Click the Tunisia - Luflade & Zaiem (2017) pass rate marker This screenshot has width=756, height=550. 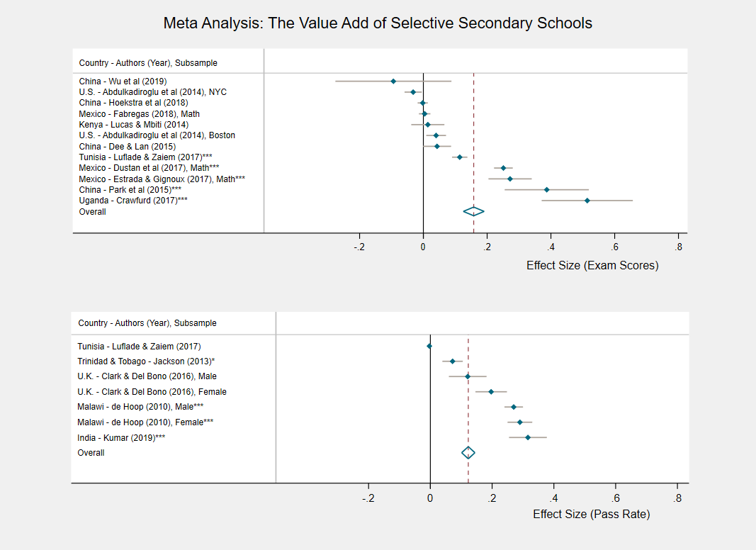tap(429, 346)
